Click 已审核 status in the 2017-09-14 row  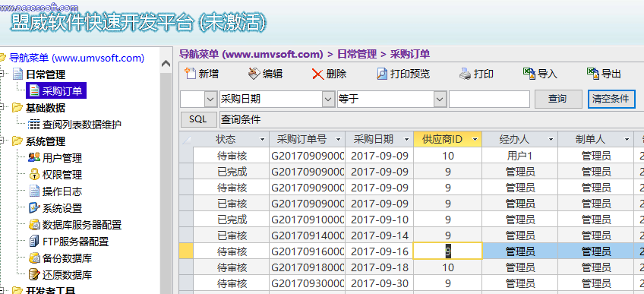pos(232,236)
